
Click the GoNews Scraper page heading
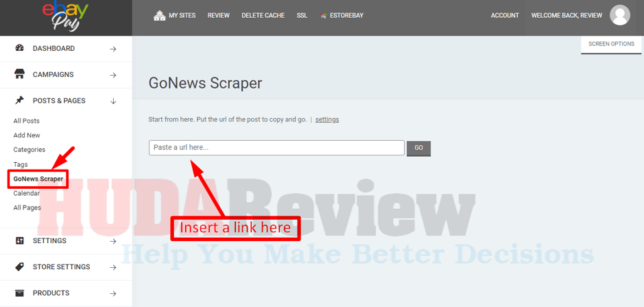pyautogui.click(x=205, y=84)
